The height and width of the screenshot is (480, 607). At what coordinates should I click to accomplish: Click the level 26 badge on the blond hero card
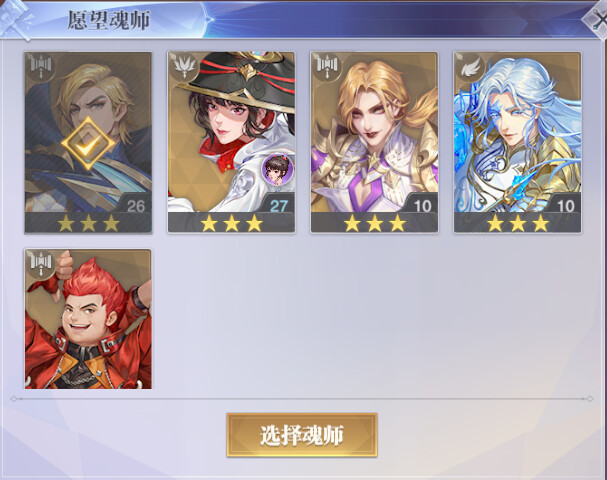coord(135,206)
